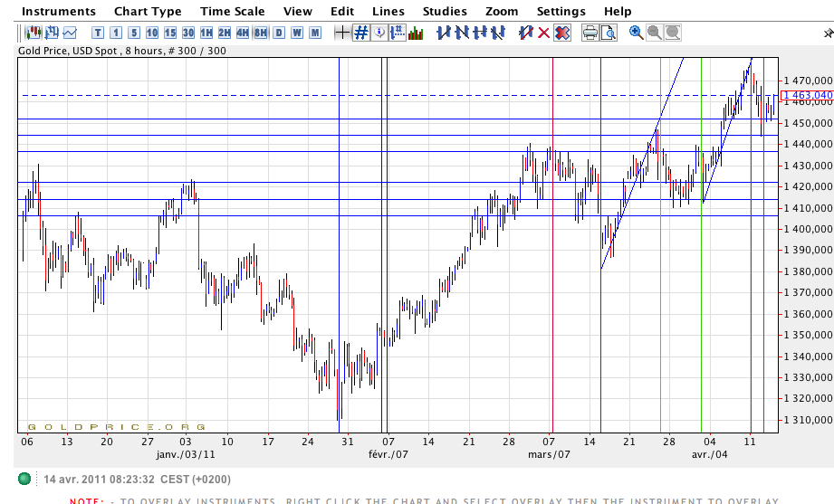
Task: Show the volume bars icon
Action: click(x=416, y=33)
